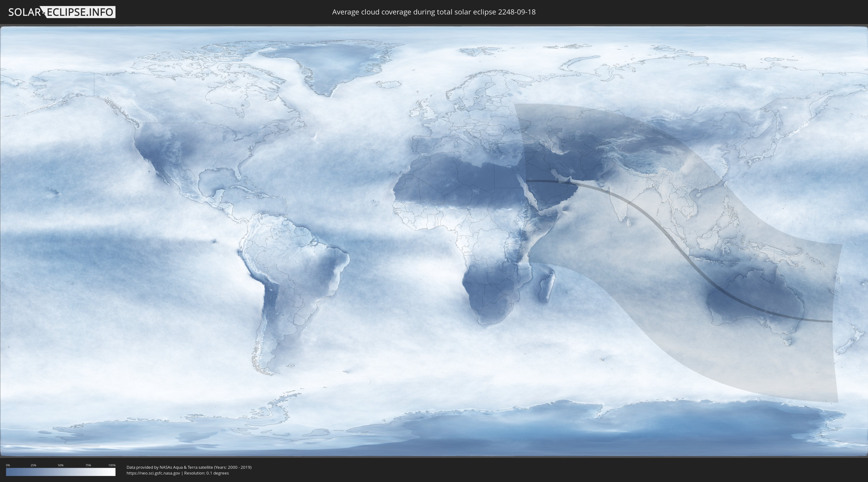Click the 75% legend scale label
The image size is (868, 482).
coord(88,465)
